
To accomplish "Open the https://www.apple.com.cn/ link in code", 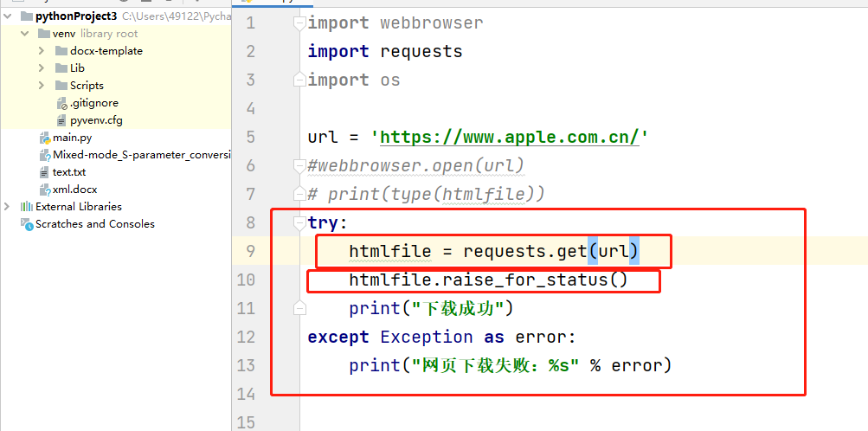I will tap(509, 137).
